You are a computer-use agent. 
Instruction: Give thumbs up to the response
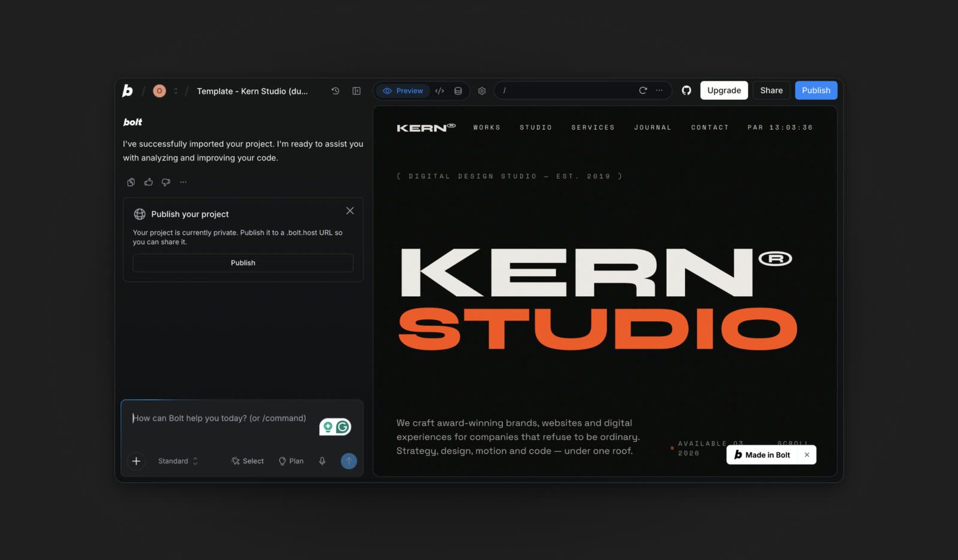point(148,182)
